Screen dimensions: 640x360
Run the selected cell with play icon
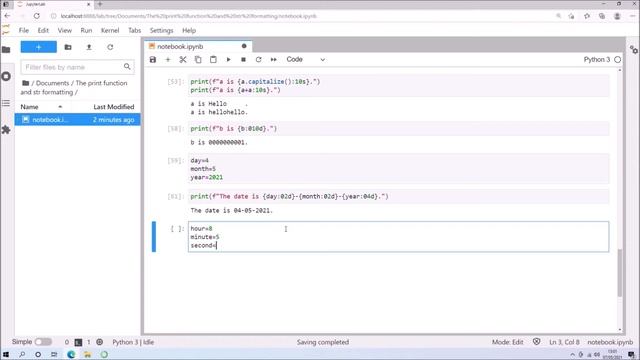pos(228,60)
